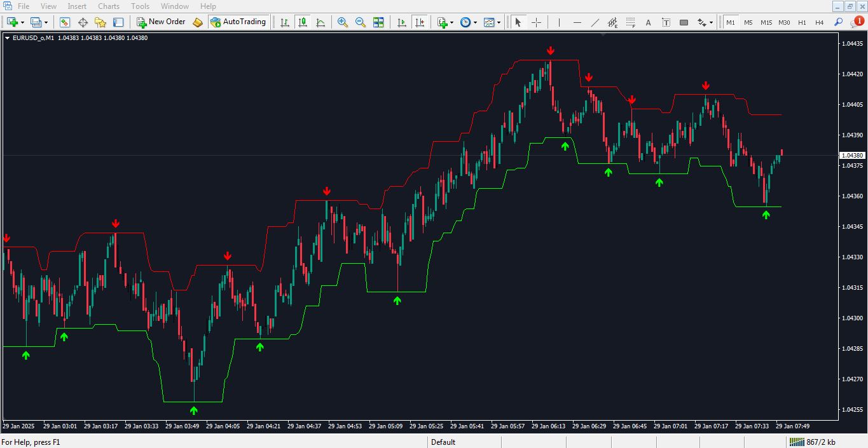Expand the Arrows objects dropdown arrow
The image size is (868, 448).
click(712, 22)
